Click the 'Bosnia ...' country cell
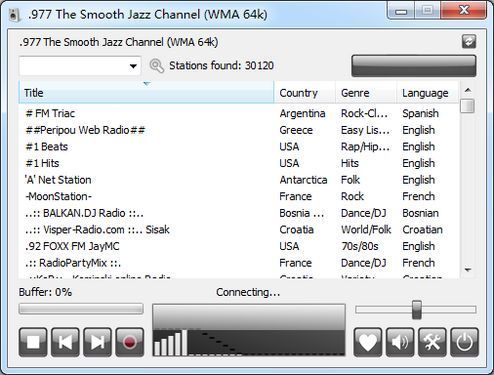Image resolution: width=494 pixels, height=375 pixels. point(302,213)
